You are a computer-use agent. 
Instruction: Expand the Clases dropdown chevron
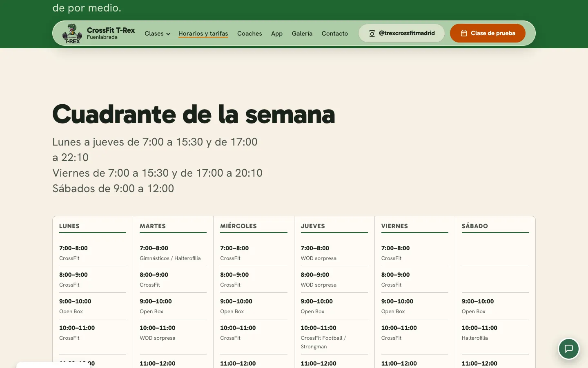[168, 34]
